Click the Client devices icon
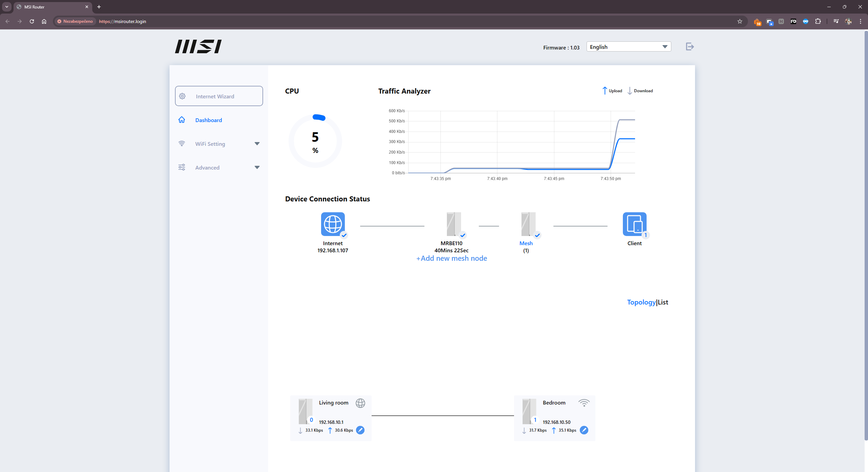This screenshot has height=472, width=868. (634, 224)
